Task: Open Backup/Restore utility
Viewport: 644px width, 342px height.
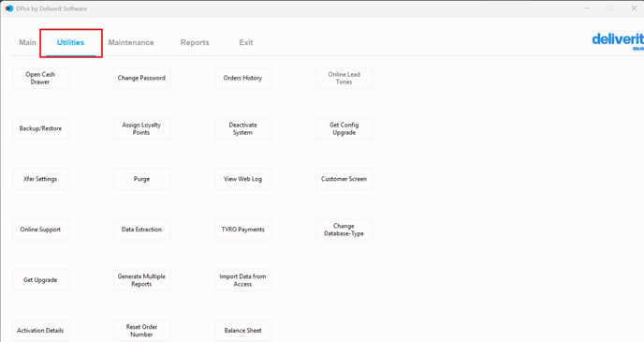Action: pyautogui.click(x=40, y=128)
